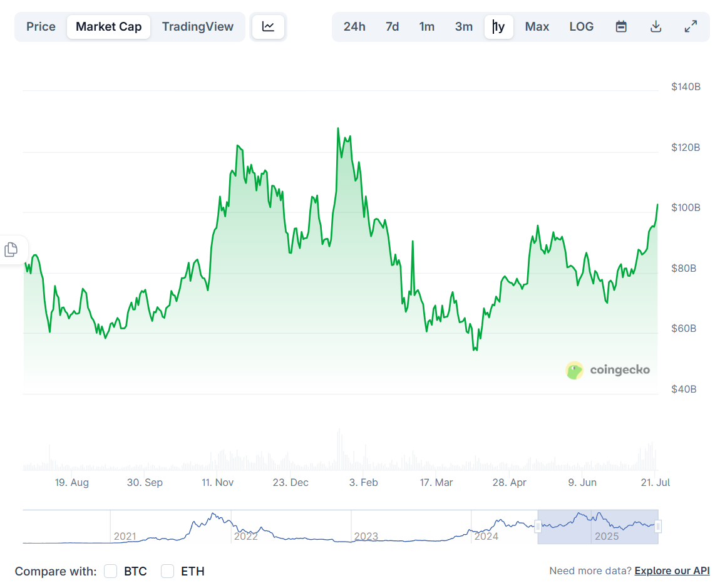The image size is (715, 588).
Task: Enable the BTC comparison checkbox
Action: [x=111, y=571]
